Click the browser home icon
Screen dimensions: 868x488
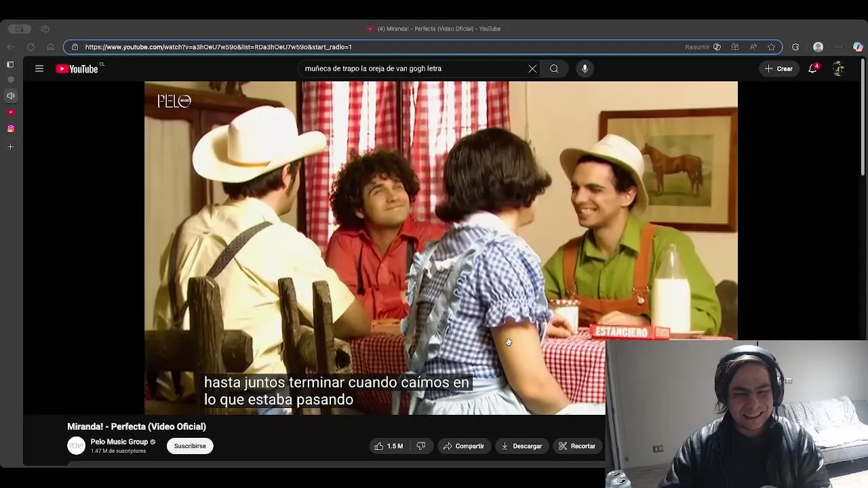point(50,47)
